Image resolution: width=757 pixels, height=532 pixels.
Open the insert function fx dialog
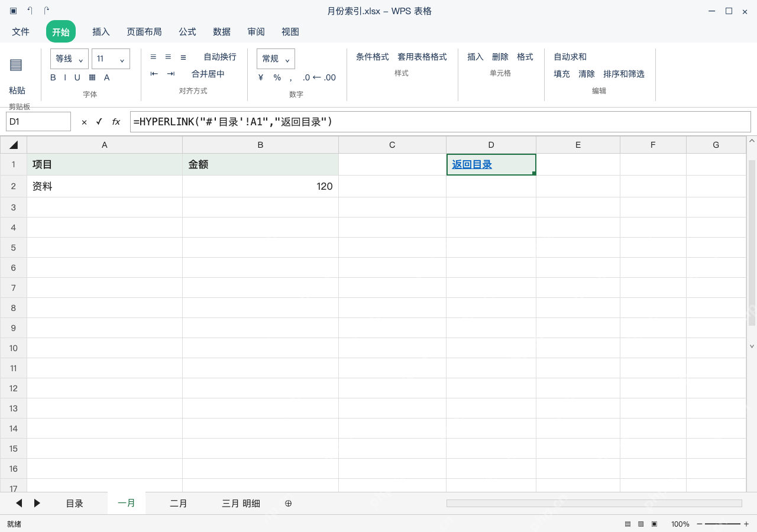[116, 122]
